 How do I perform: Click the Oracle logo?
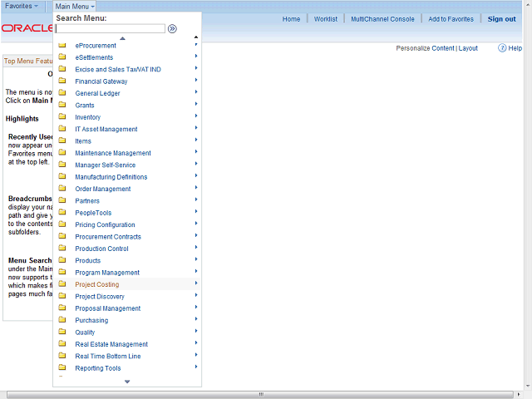coord(27,28)
